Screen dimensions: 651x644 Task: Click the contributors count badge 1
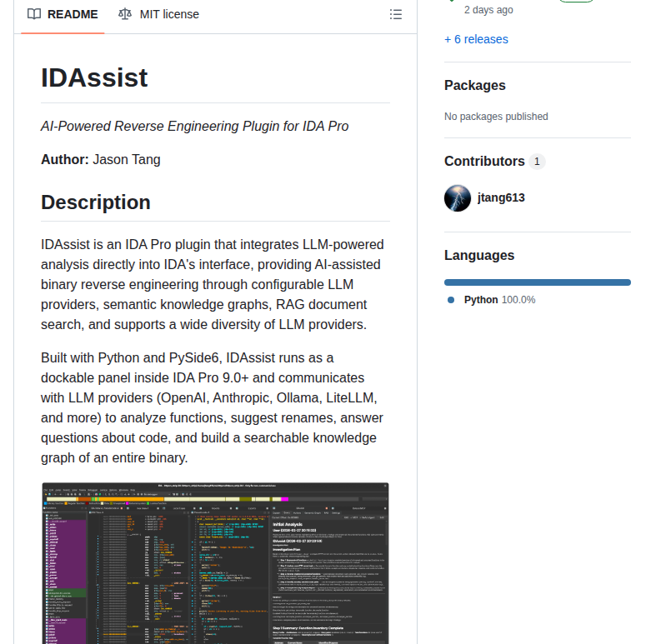(537, 162)
